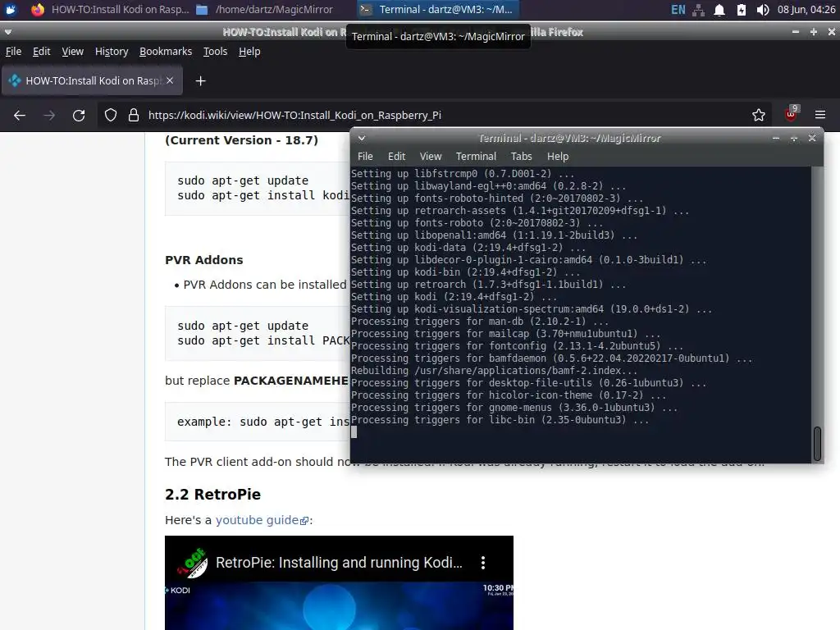Open Terminal File menu
The height and width of the screenshot is (630, 840).
click(365, 157)
